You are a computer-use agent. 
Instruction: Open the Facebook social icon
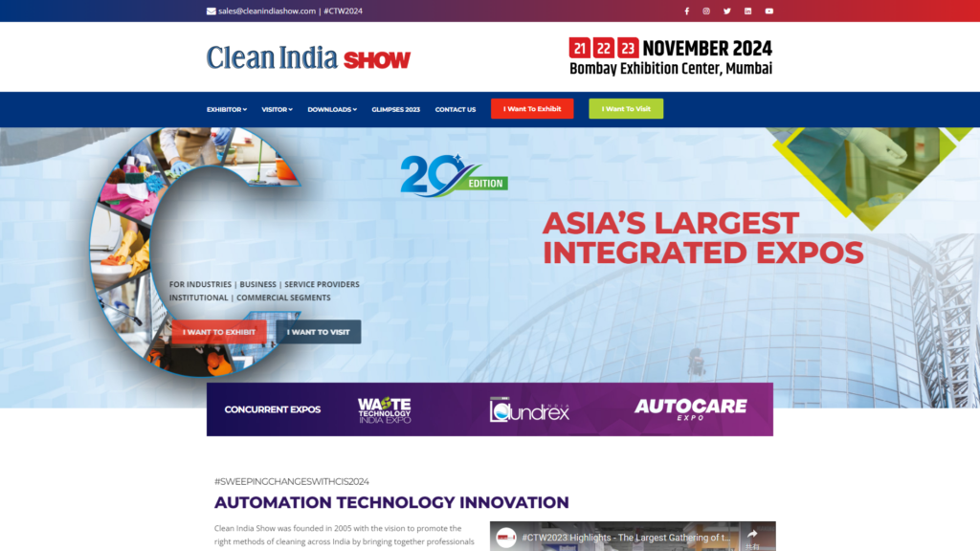(686, 11)
